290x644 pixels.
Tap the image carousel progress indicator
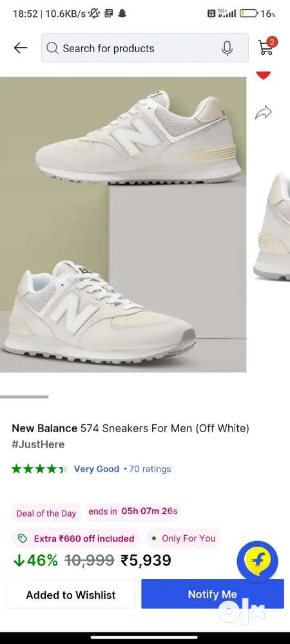24,397
